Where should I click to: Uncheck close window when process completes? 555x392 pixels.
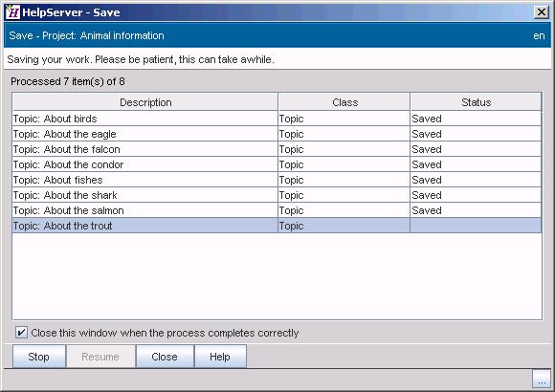point(21,333)
